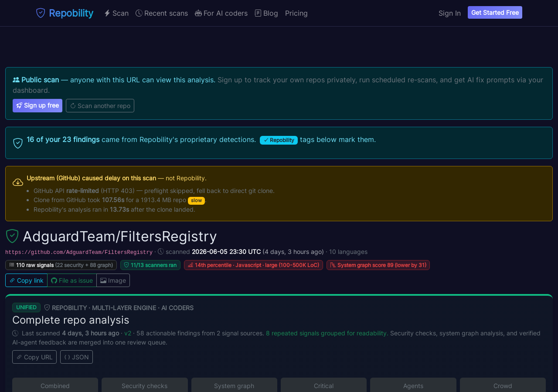Image resolution: width=558 pixels, height=392 pixels.
Task: Click the 110 raw signals badge
Action: point(61,265)
